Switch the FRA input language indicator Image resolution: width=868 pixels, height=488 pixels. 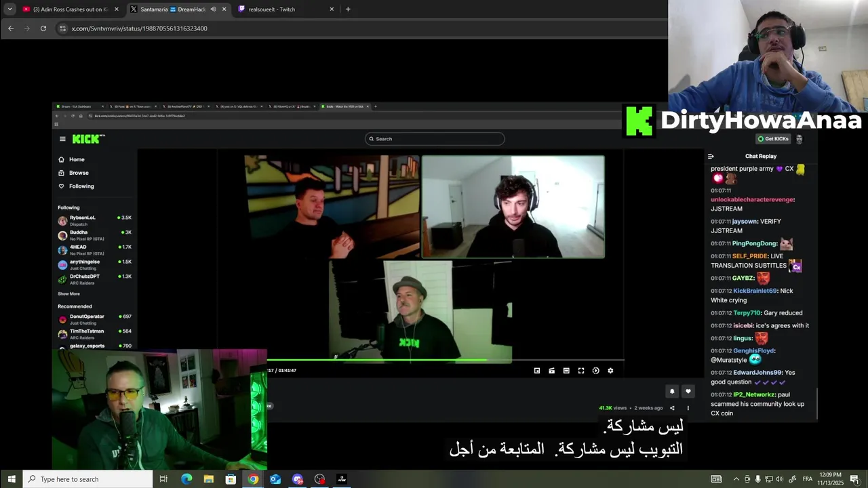click(808, 479)
